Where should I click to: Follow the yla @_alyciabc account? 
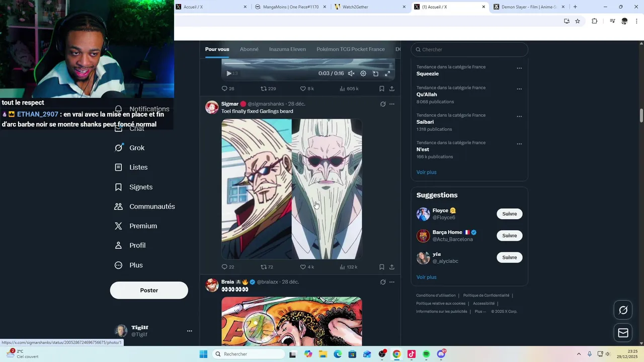tap(509, 257)
